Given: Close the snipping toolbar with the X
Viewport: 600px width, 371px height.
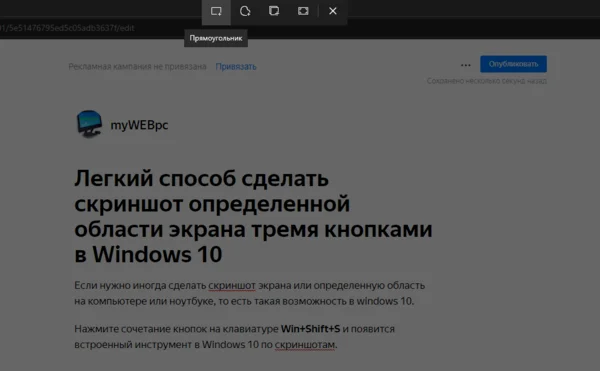Looking at the screenshot, I should [x=333, y=11].
